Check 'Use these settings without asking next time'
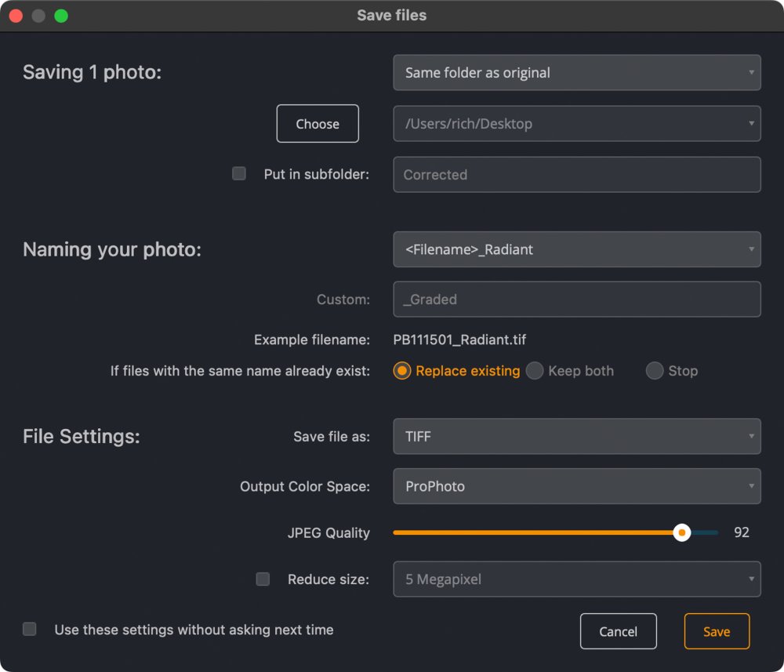Screen dimensions: 784x672 [30, 629]
